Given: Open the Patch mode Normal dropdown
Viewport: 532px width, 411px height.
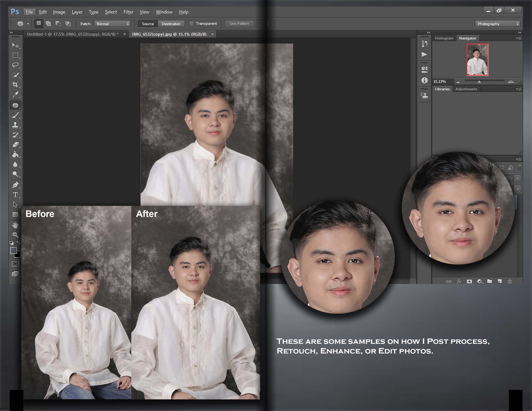Looking at the screenshot, I should (x=112, y=24).
